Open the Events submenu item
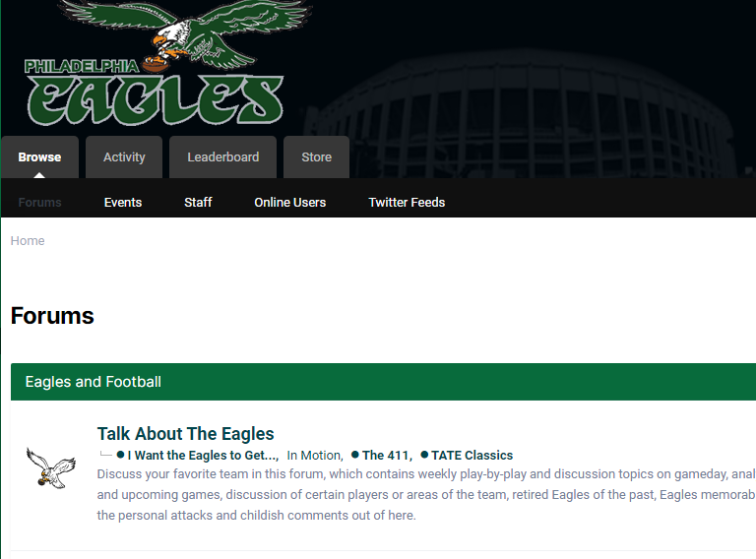 (x=123, y=203)
